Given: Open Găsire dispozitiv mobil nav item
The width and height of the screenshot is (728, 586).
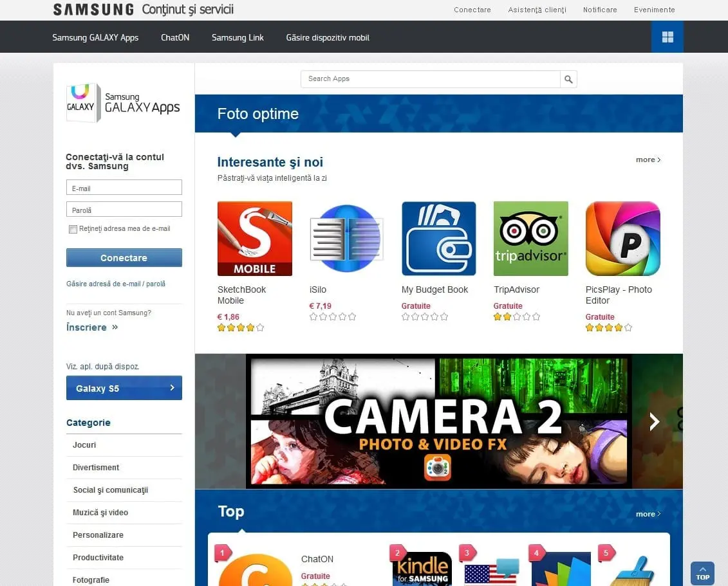Looking at the screenshot, I should pos(328,37).
